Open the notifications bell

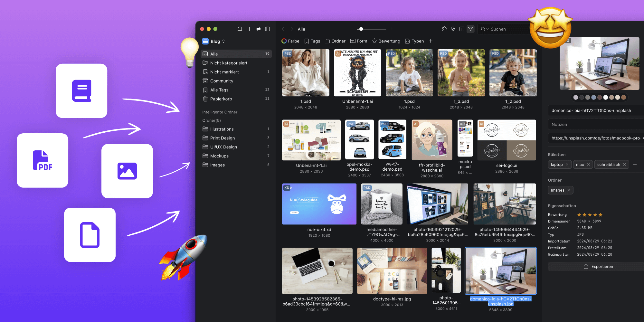point(240,29)
